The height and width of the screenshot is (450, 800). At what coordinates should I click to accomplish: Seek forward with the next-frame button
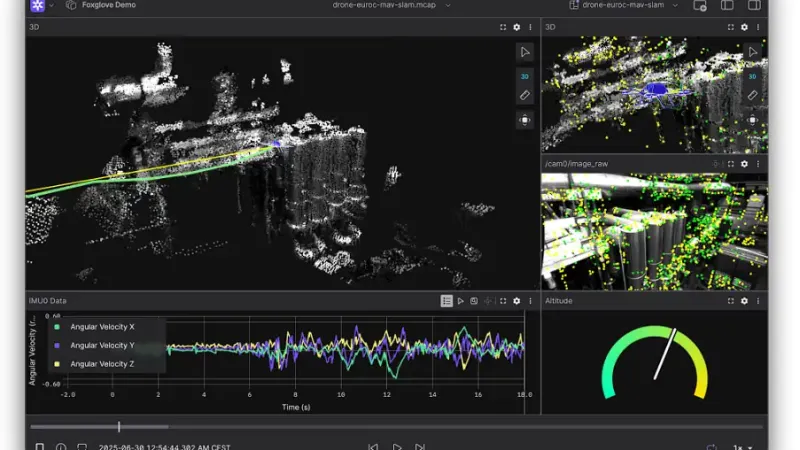point(420,447)
